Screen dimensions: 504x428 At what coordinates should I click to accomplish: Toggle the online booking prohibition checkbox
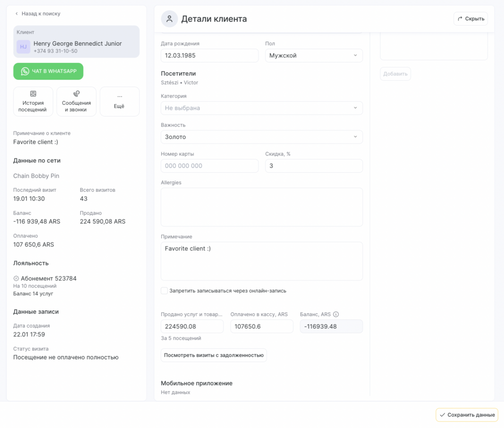(164, 291)
